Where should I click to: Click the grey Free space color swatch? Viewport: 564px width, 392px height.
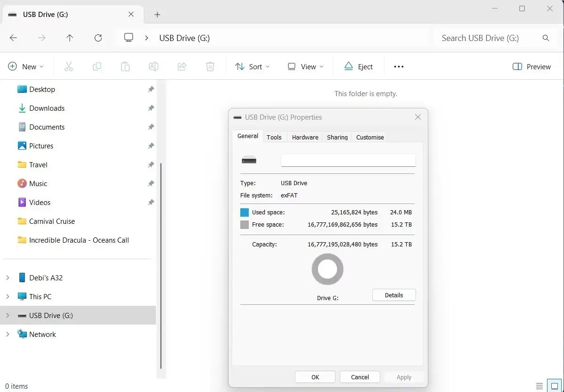tap(245, 224)
